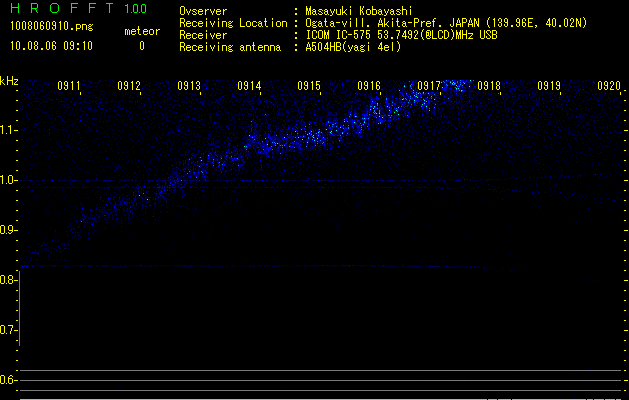
Task: Click the A504HB(yagi 4el) antenna text
Action: click(353, 47)
